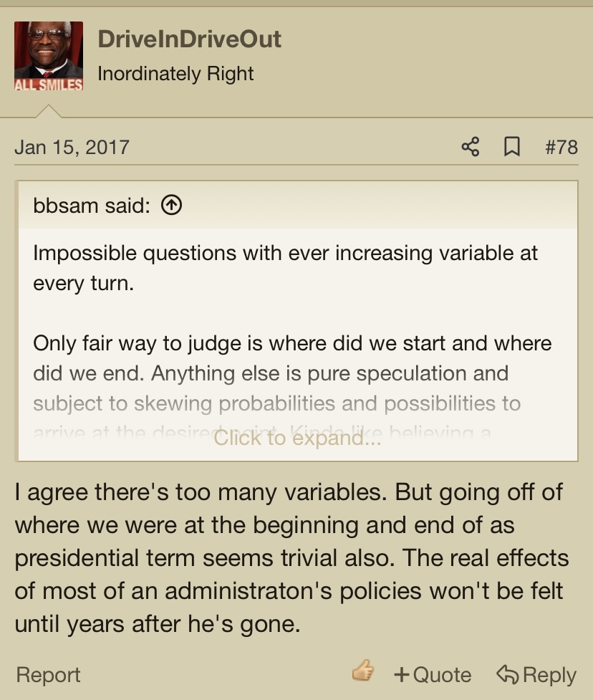This screenshot has height=700, width=593.
Task: Jump to bbsam's original post via up-arrow icon
Action: 171,206
